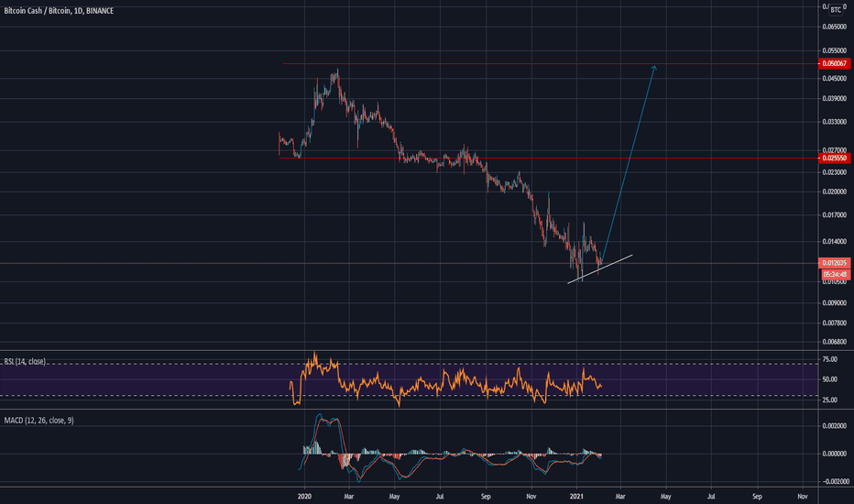Select the blue projection arrow line
854x504 pixels.
628,163
